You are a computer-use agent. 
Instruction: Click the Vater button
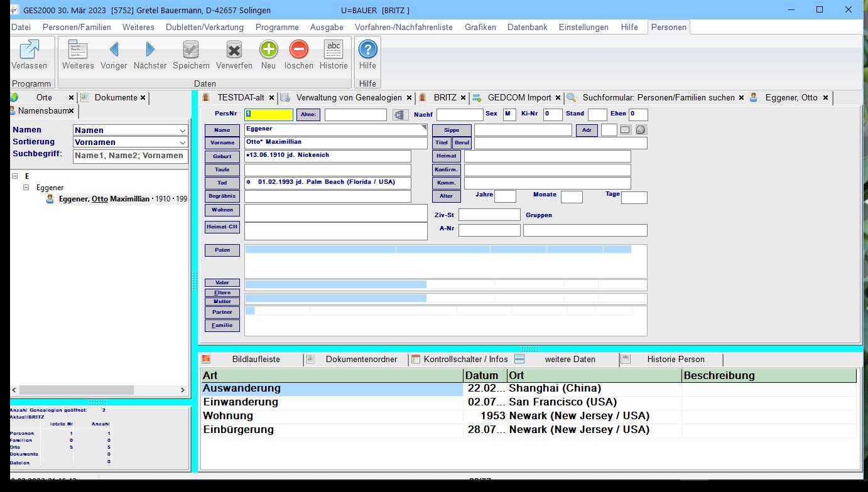(x=222, y=283)
